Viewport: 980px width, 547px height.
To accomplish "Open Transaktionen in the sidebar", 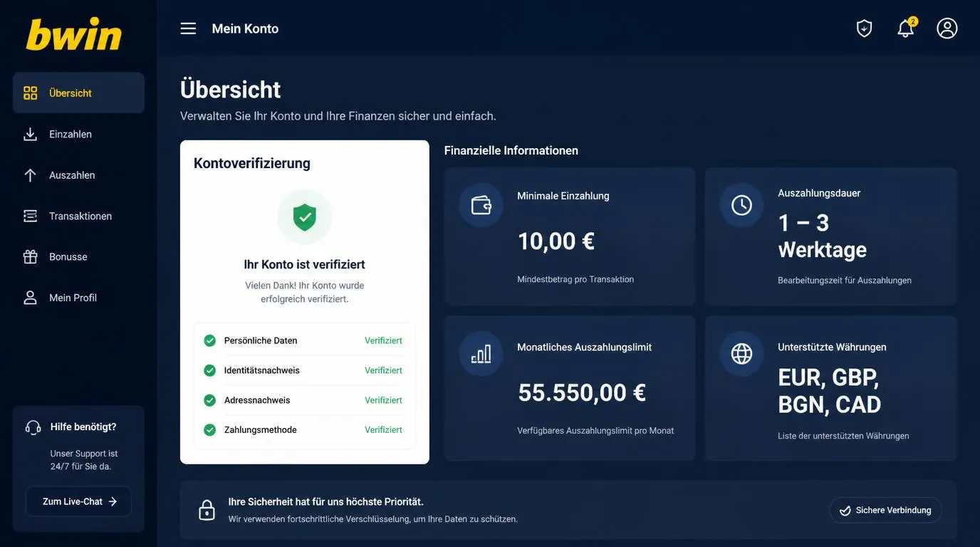I will click(x=78, y=216).
